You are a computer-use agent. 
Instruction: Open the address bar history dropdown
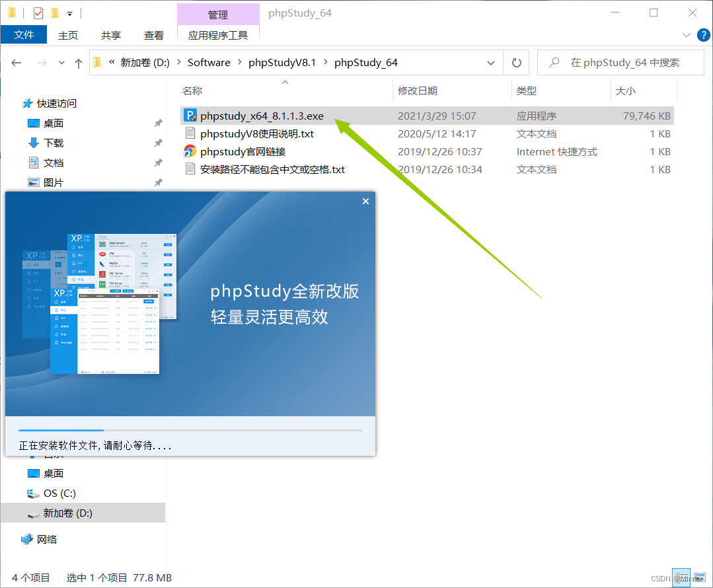pos(491,63)
